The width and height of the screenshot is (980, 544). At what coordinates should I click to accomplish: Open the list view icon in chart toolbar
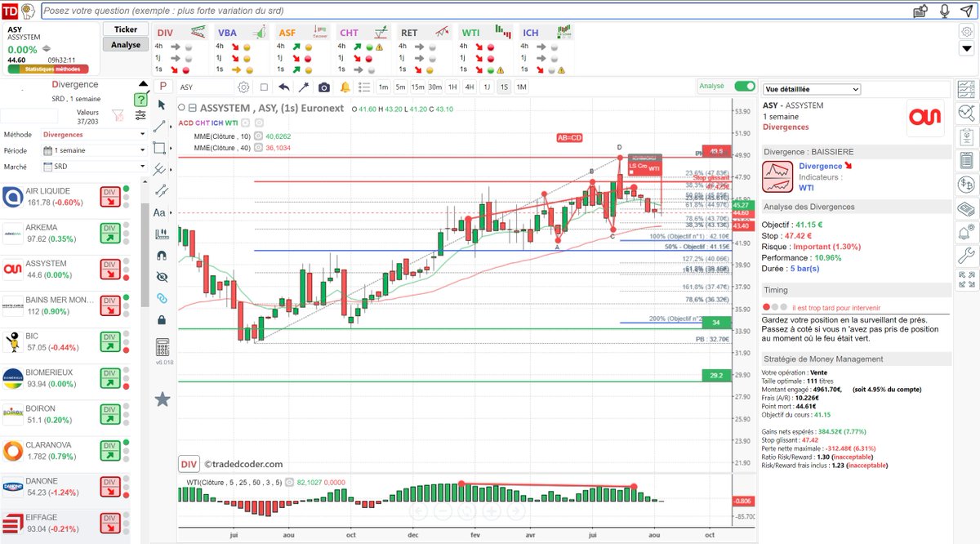pos(364,87)
